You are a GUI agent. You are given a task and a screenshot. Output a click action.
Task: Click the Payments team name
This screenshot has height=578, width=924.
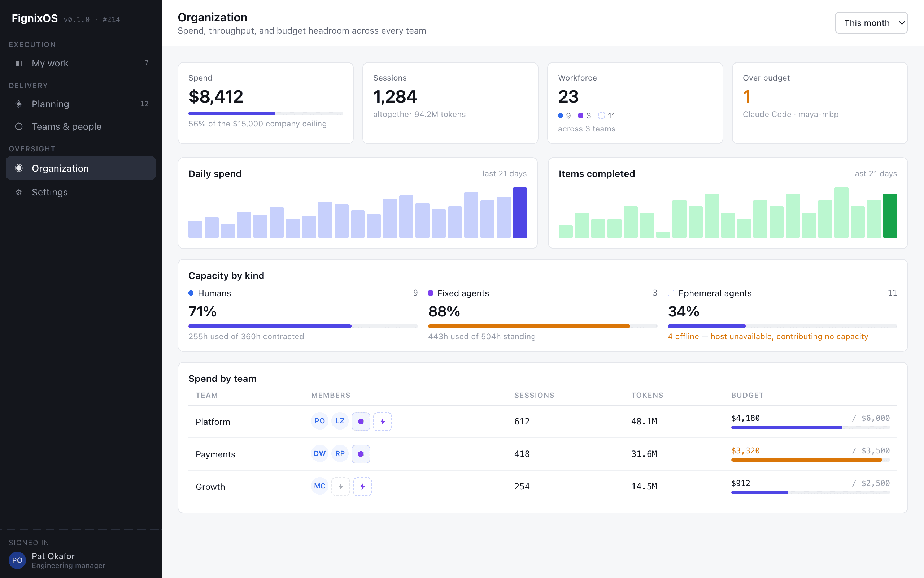tap(215, 454)
